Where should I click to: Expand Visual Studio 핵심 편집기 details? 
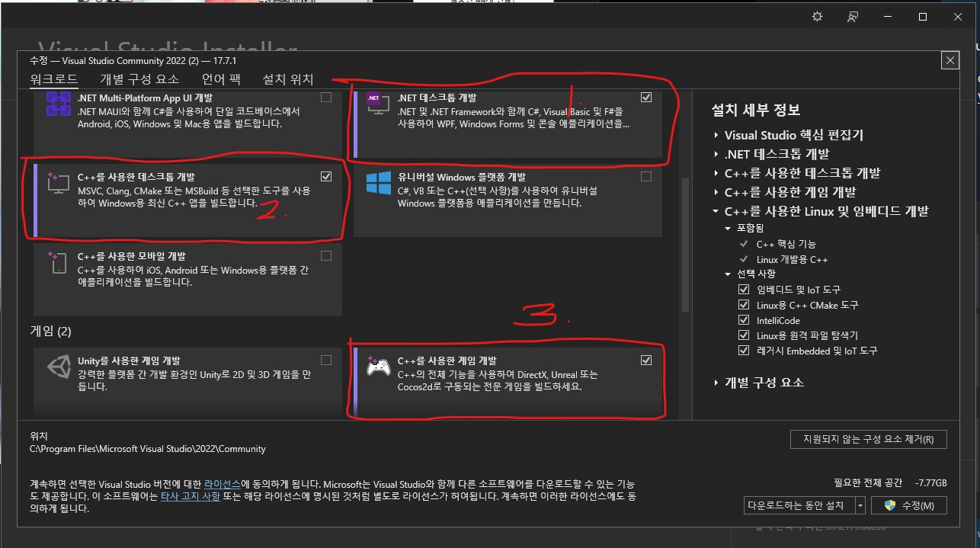pyautogui.click(x=716, y=135)
